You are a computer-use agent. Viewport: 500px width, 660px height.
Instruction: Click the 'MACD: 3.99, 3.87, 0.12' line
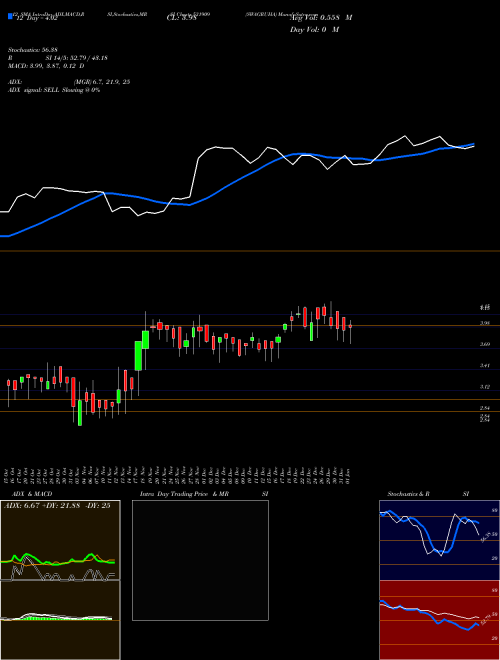tap(46, 66)
